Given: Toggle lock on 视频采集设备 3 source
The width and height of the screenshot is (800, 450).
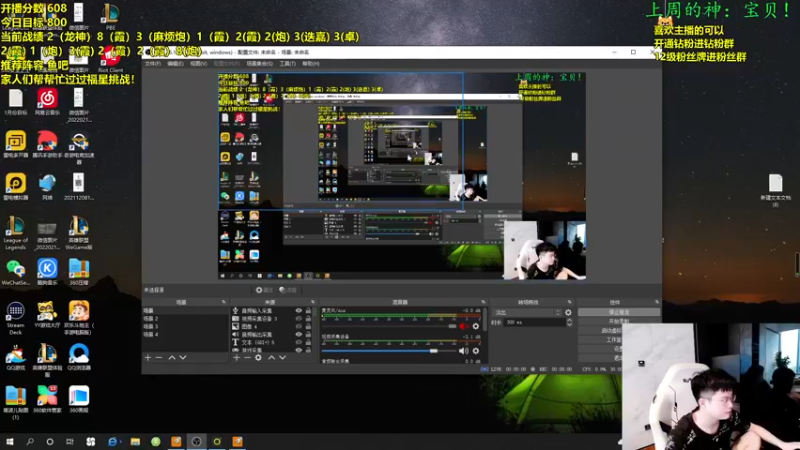Looking at the screenshot, I should tap(308, 318).
